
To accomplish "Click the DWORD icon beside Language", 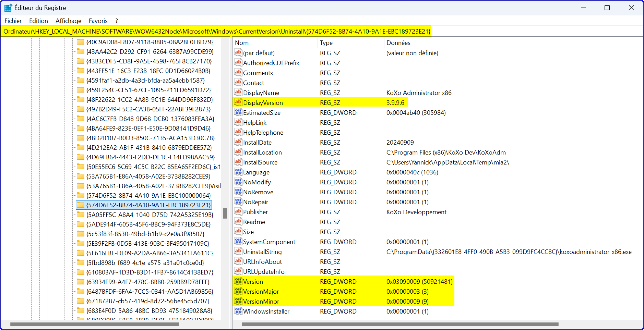I will click(x=238, y=172).
